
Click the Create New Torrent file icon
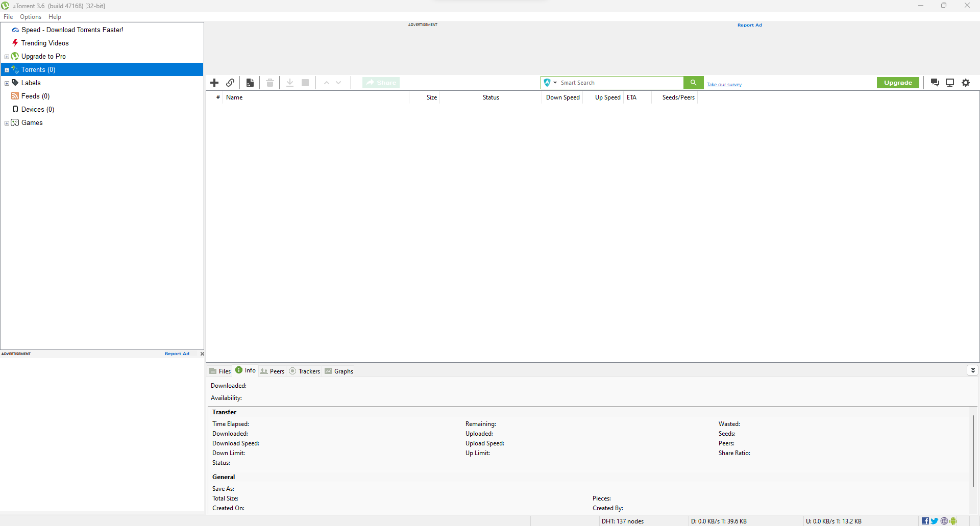[250, 83]
